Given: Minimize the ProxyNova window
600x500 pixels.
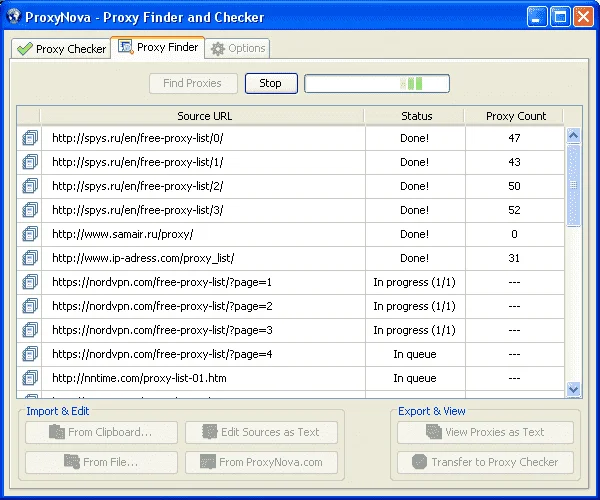Looking at the screenshot, I should click(x=536, y=17).
